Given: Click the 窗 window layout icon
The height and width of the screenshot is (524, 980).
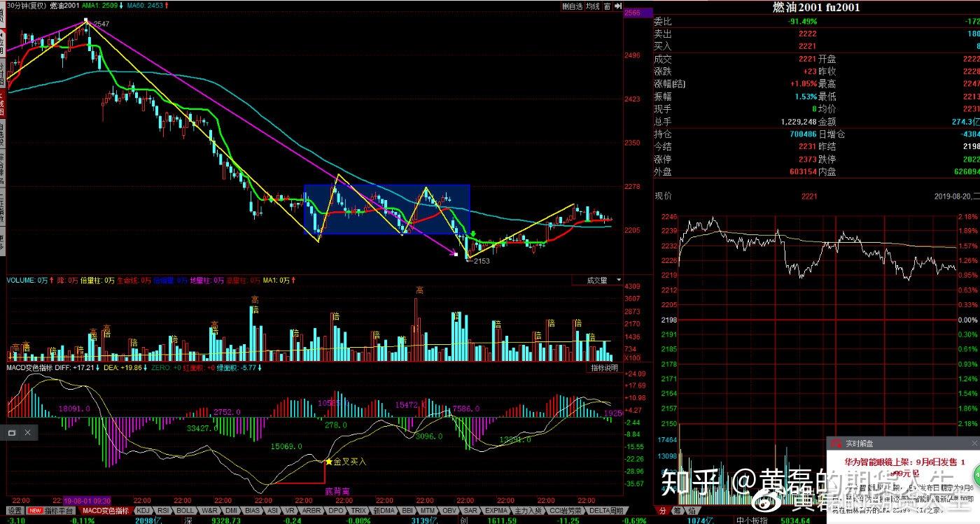Looking at the screenshot, I should point(608,6).
